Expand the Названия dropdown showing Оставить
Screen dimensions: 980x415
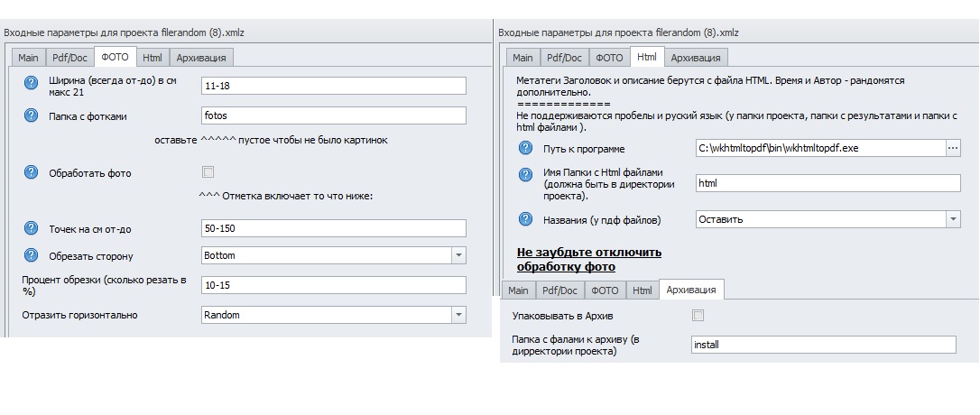click(x=953, y=219)
